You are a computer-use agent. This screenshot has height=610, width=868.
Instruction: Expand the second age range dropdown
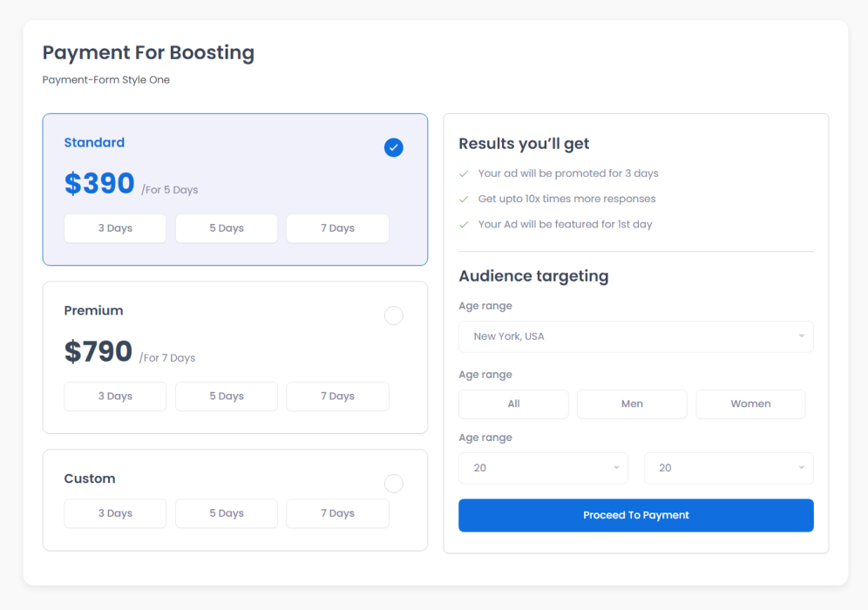tap(728, 468)
